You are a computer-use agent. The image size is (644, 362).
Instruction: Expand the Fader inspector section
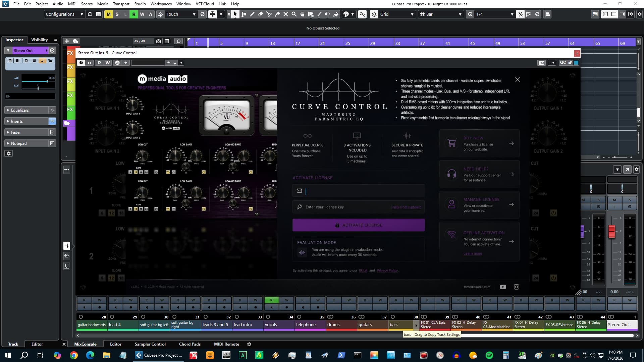coord(26,132)
